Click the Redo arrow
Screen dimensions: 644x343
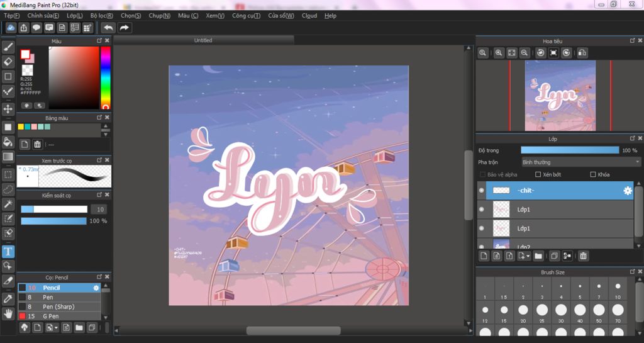124,28
